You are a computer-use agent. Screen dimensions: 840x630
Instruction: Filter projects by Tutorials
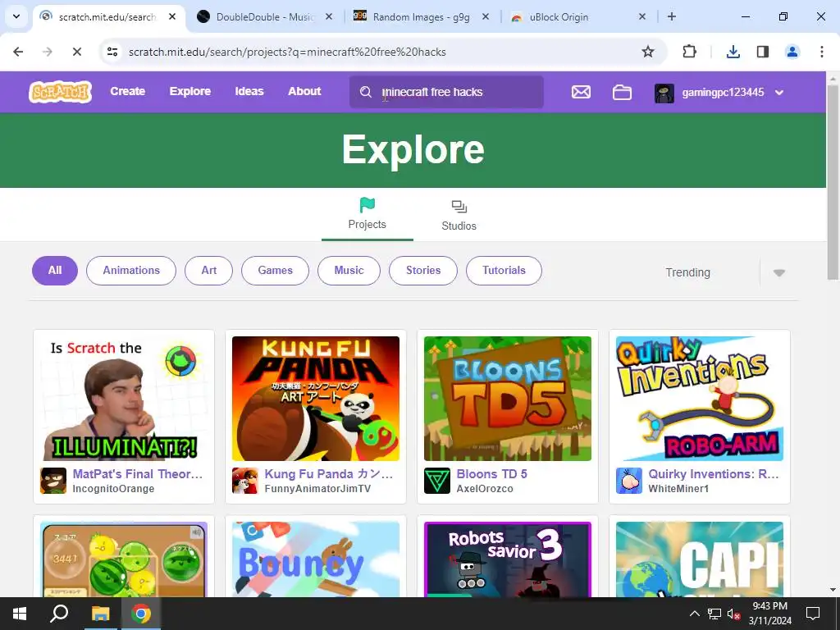tap(504, 271)
